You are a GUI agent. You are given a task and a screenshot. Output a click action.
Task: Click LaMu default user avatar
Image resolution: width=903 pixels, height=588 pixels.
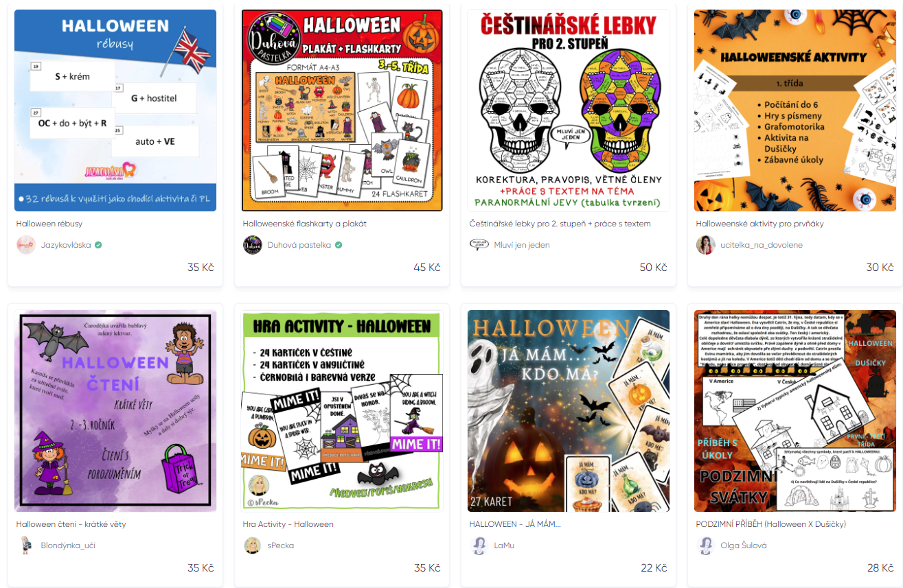point(479,545)
